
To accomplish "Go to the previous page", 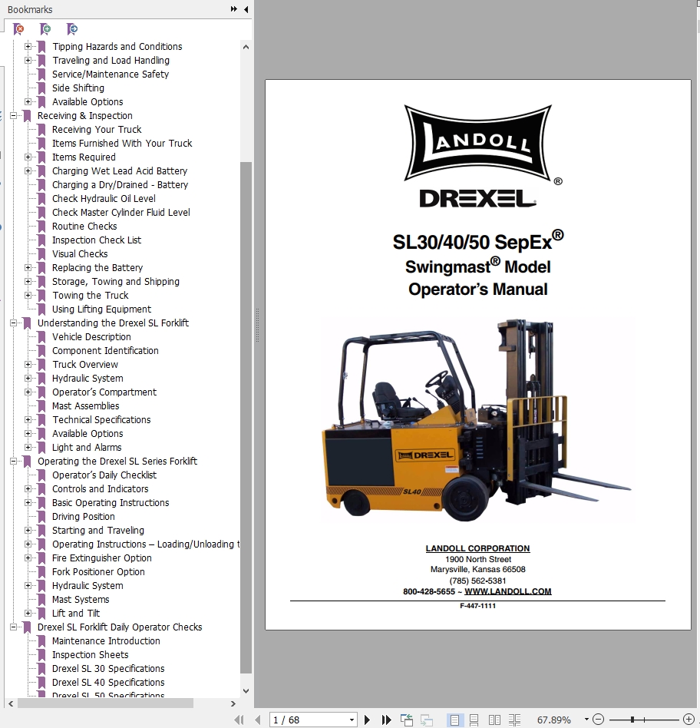I will [258, 720].
